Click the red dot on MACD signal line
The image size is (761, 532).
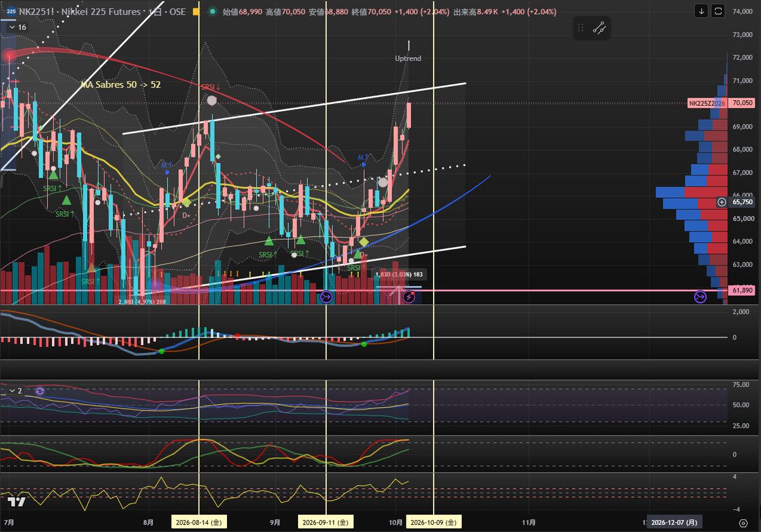(x=237, y=335)
